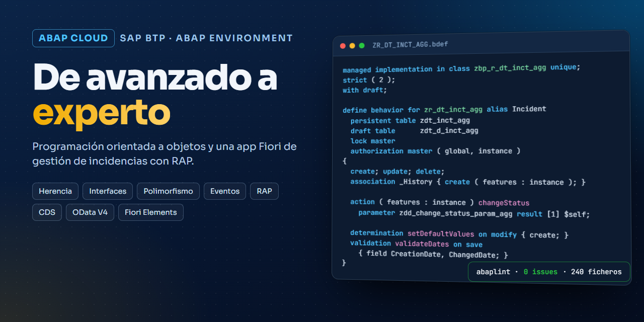Click the yellow minimize dot of code window

tap(352, 46)
